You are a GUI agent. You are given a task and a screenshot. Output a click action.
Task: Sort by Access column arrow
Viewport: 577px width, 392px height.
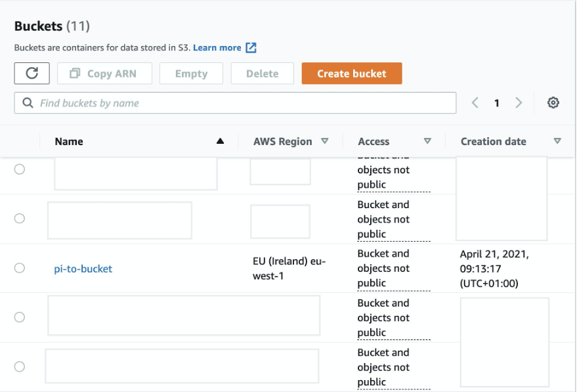427,141
